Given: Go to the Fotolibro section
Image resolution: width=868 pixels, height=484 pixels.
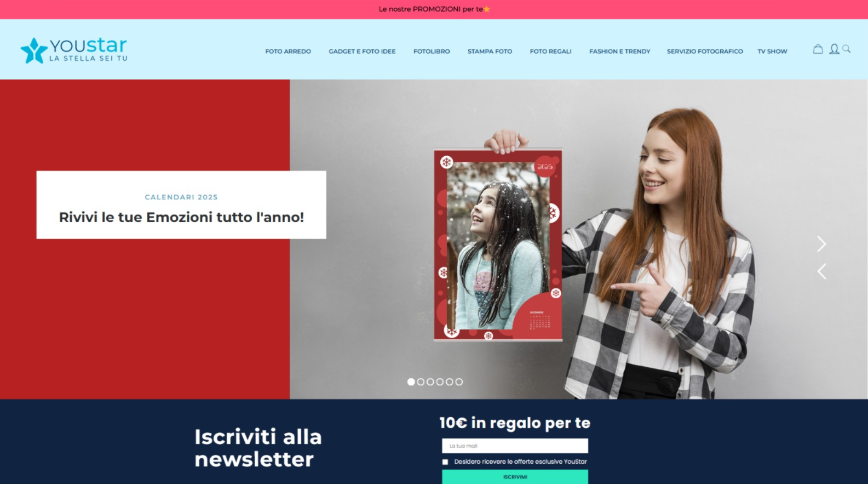Looking at the screenshot, I should coord(432,52).
